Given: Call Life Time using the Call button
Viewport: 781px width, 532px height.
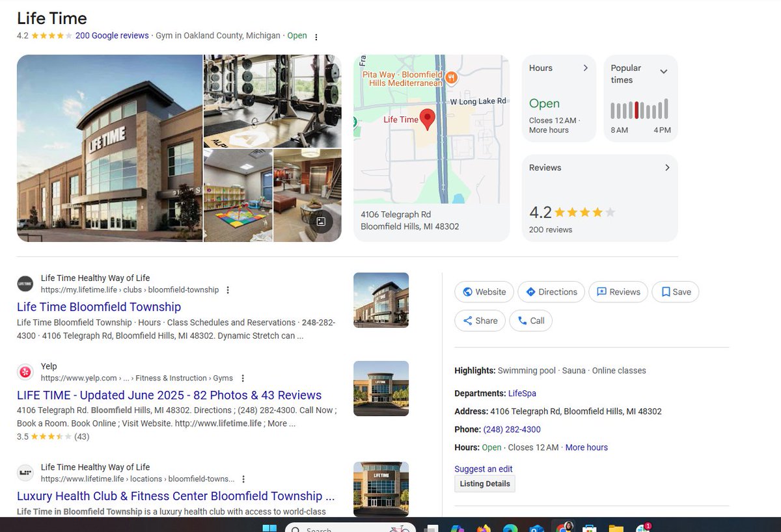Looking at the screenshot, I should pyautogui.click(x=530, y=321).
